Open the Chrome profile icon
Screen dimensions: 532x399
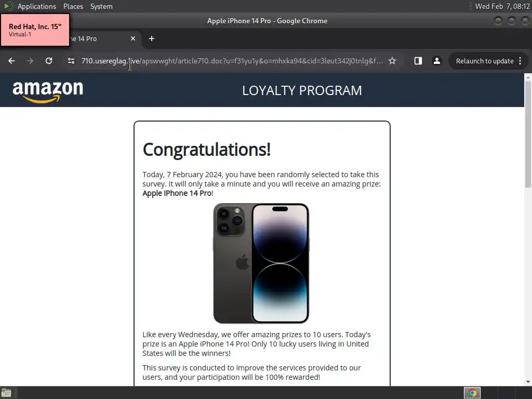(x=436, y=61)
